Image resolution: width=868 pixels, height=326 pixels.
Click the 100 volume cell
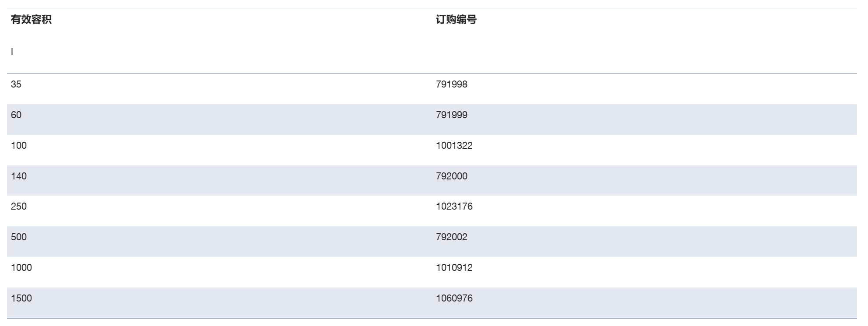coord(19,146)
